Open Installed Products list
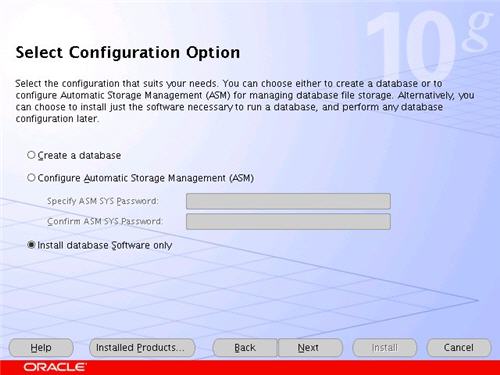 point(142,348)
